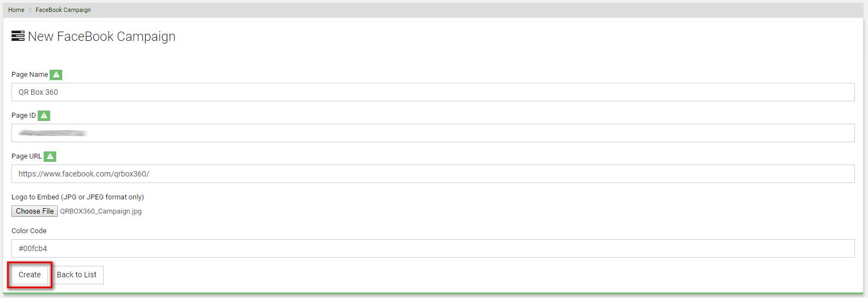Focus the Page Name field containing QR Box 360

click(433, 92)
